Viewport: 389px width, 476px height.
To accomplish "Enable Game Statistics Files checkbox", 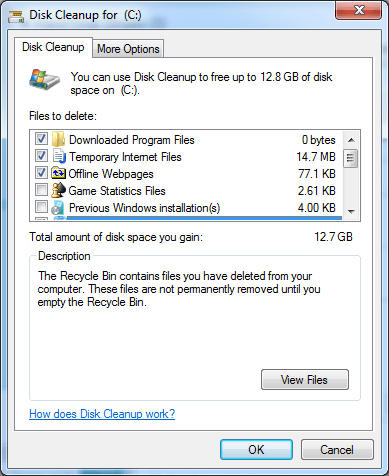I will pyautogui.click(x=41, y=190).
